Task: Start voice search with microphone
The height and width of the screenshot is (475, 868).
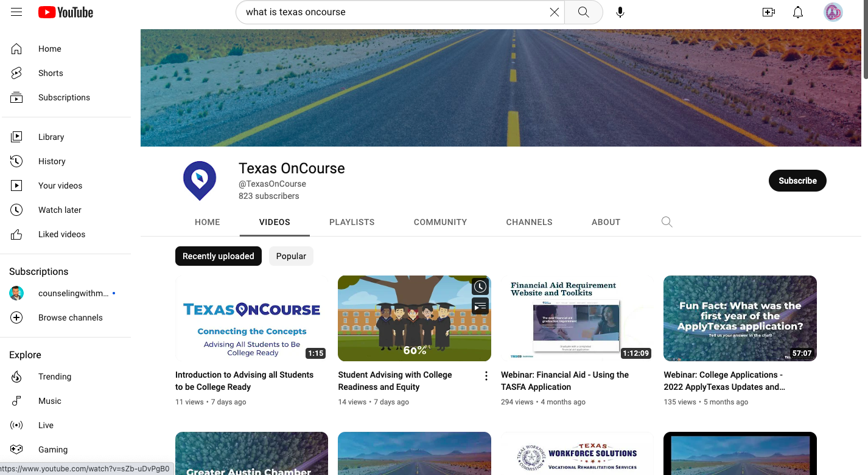Action: coord(620,12)
